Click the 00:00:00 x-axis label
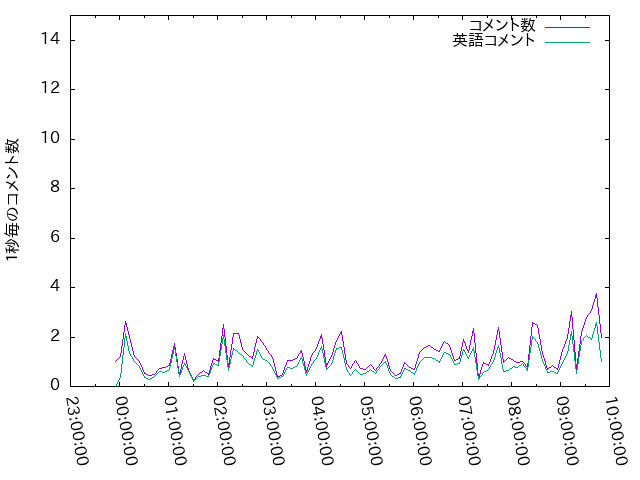The width and height of the screenshot is (640, 480). click(x=126, y=431)
